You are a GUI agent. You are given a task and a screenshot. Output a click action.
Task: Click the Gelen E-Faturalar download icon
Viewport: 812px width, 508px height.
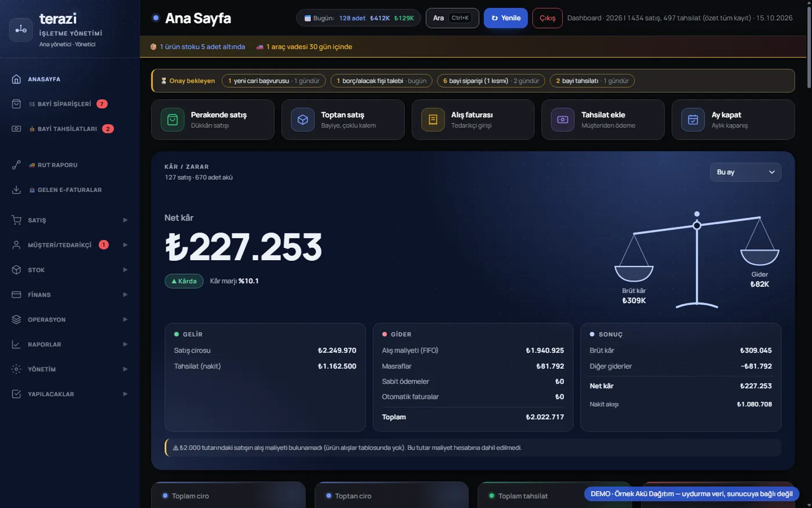click(x=16, y=190)
